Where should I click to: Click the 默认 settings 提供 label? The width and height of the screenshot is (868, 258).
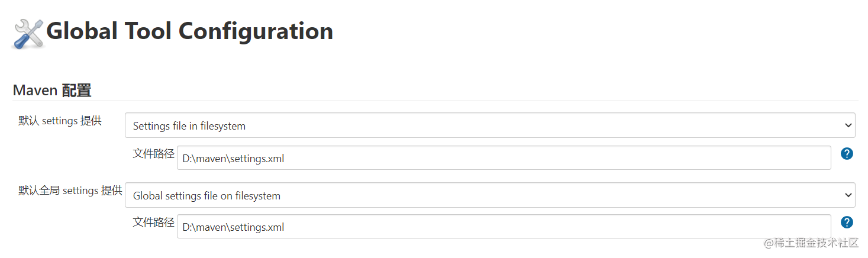click(x=60, y=121)
